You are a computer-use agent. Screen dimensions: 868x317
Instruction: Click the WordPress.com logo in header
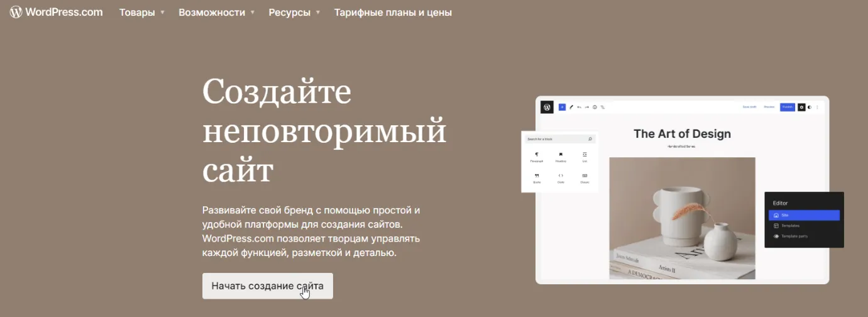(x=56, y=12)
